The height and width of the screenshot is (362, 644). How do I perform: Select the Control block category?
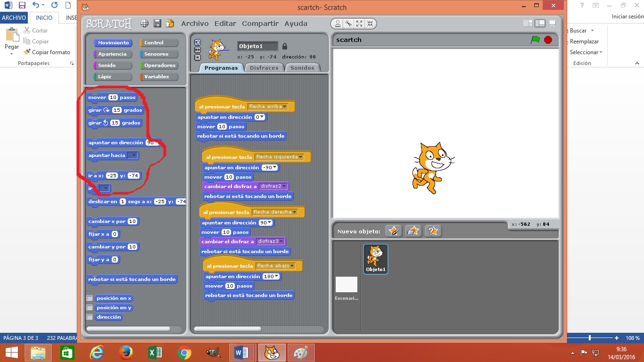[x=159, y=42]
